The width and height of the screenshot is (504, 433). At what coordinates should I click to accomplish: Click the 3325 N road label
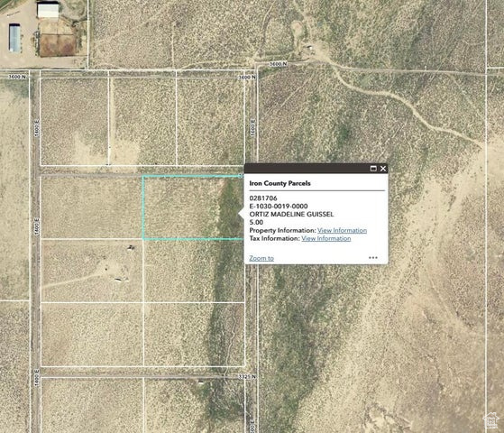[x=247, y=376]
